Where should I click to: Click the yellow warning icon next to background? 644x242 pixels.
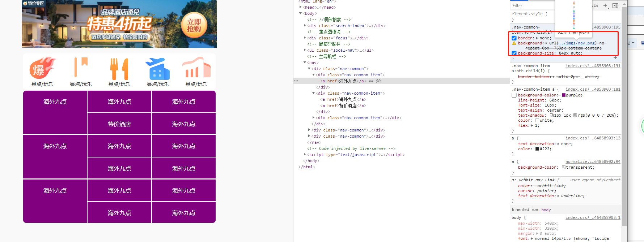(514, 43)
